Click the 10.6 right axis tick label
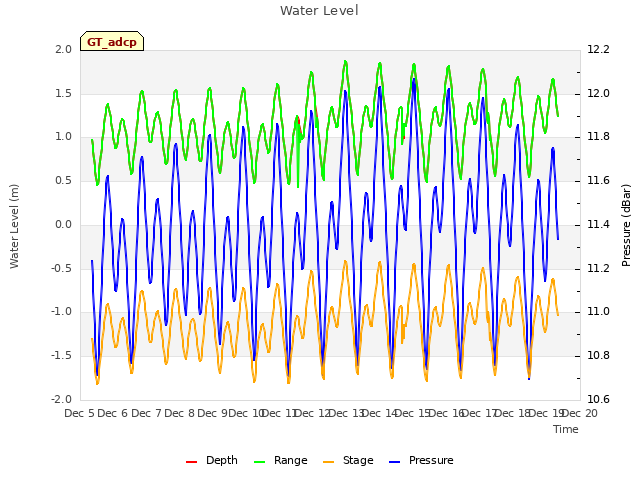The height and width of the screenshot is (480, 640). (598, 399)
